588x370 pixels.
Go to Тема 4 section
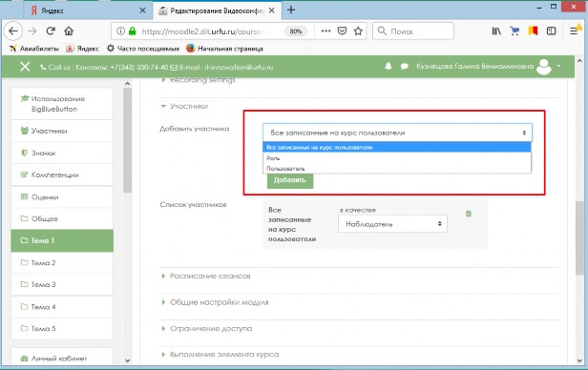62,307
